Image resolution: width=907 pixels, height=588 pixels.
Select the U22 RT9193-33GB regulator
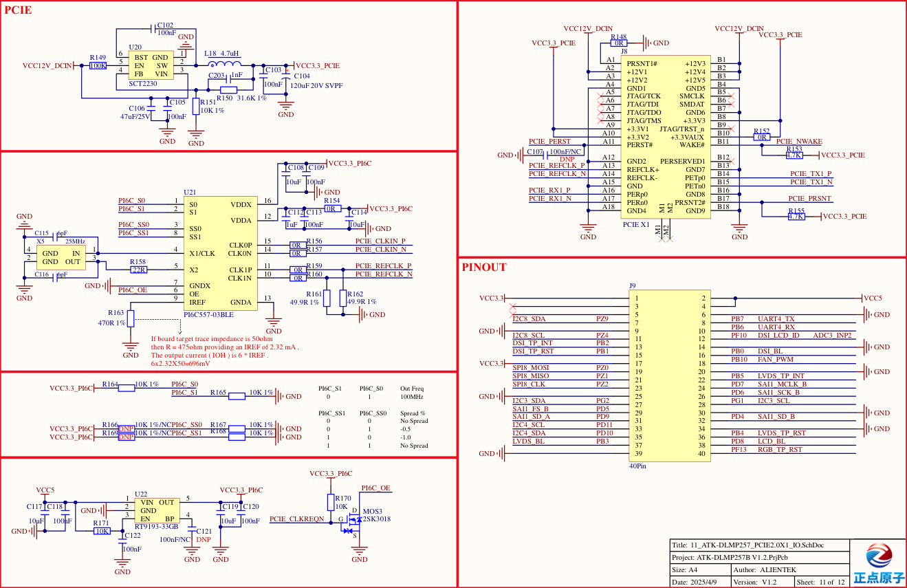coord(157,510)
